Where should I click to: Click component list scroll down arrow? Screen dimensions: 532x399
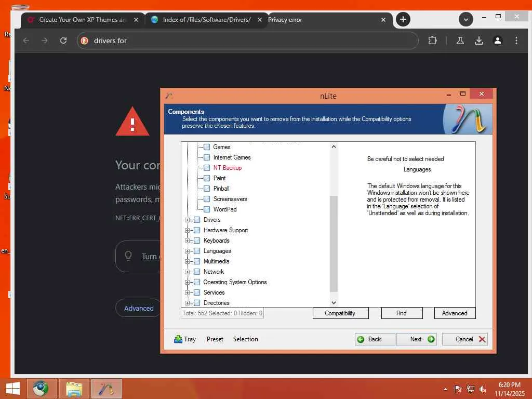pos(334,303)
